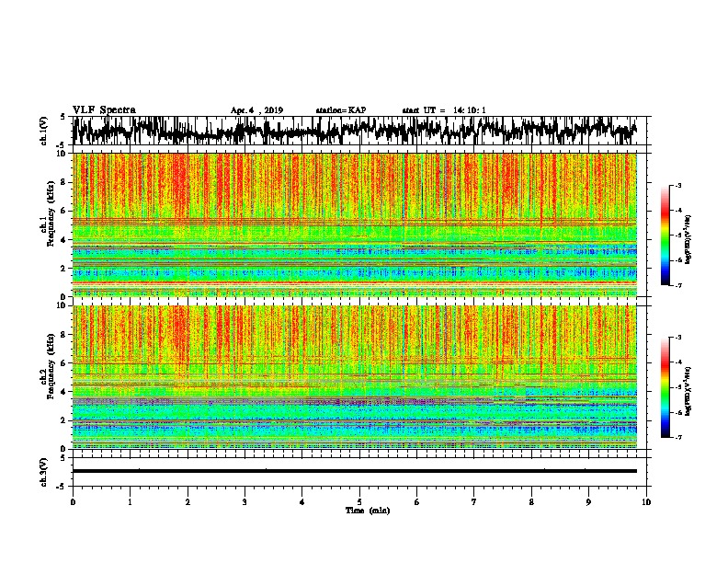Click the "2" kHz tick on ch.2 spectrogram
Screen dimensions: 728x563
pos(64,420)
